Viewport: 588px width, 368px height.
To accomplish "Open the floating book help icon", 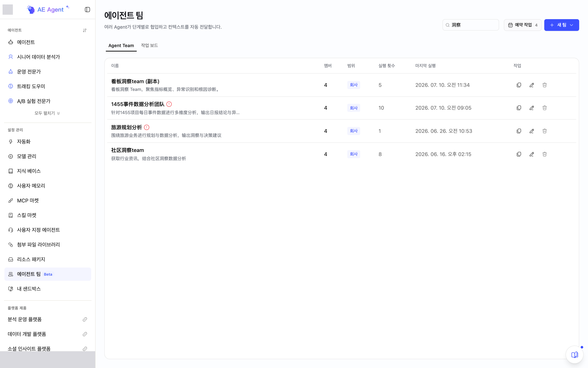I will click(575, 355).
